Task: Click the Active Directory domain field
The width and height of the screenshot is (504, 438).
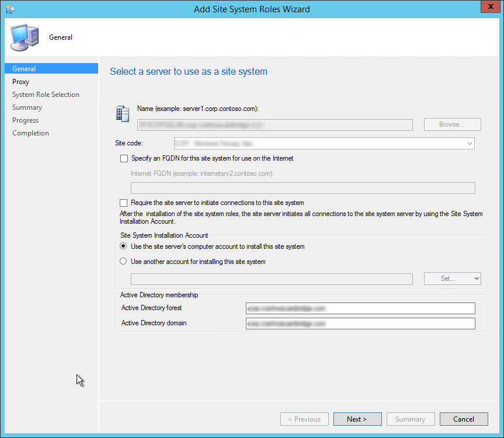Action: point(360,324)
